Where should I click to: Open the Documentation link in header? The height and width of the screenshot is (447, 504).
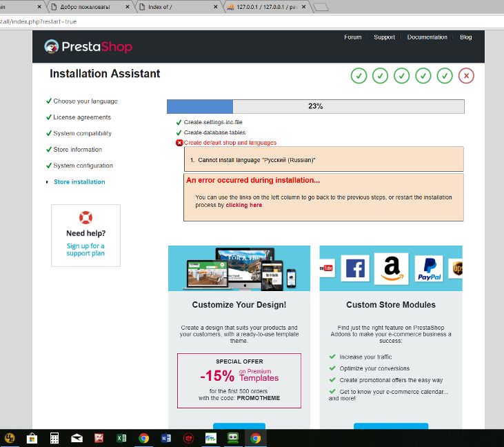427,37
